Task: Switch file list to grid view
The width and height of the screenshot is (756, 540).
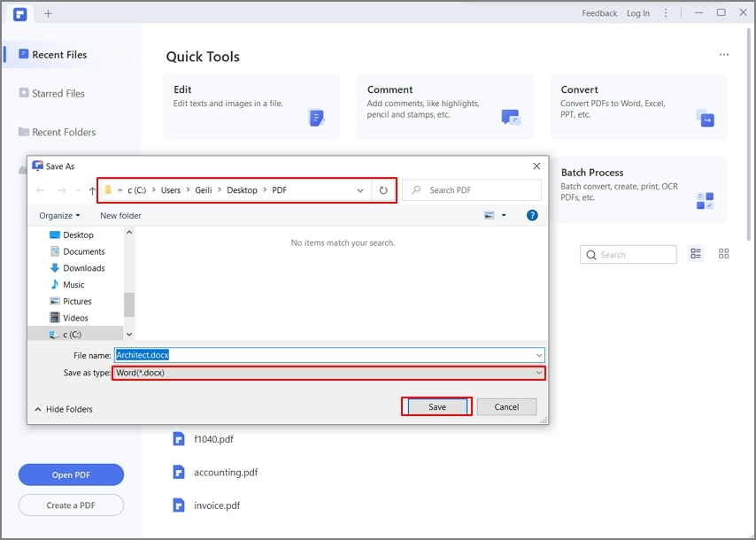Action: [x=723, y=254]
